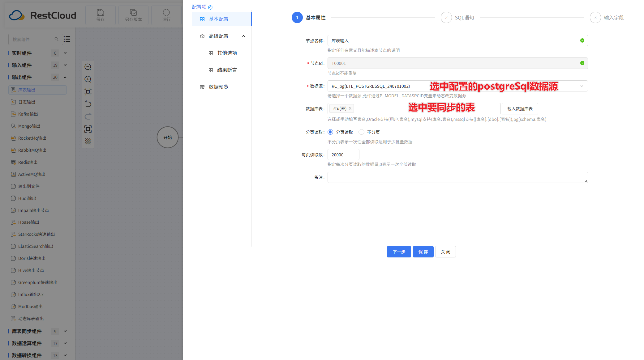This screenshot has width=644, height=360.
Task: Select the 不分页 radio option
Action: tap(361, 132)
